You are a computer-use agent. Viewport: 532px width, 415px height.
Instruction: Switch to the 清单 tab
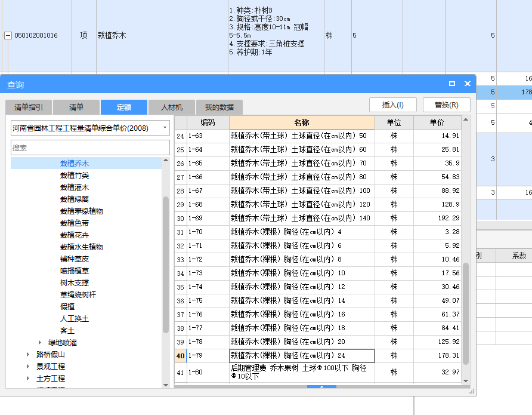76,107
